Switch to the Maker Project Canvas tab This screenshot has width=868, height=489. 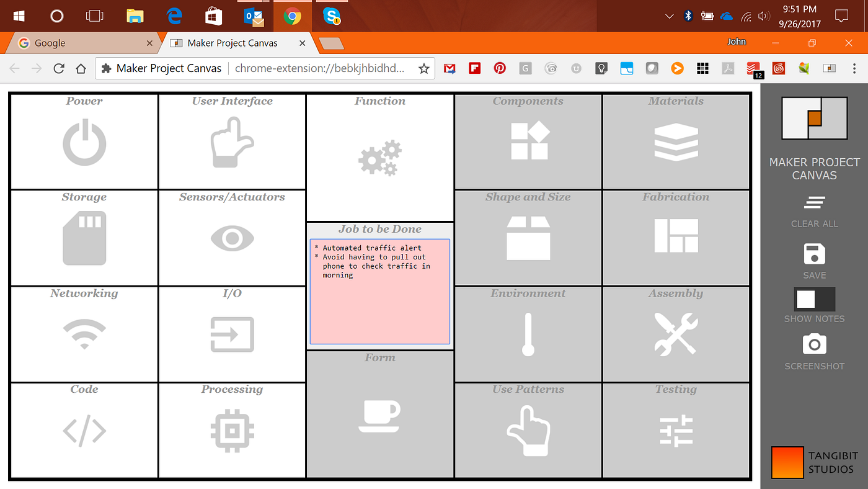tap(229, 43)
